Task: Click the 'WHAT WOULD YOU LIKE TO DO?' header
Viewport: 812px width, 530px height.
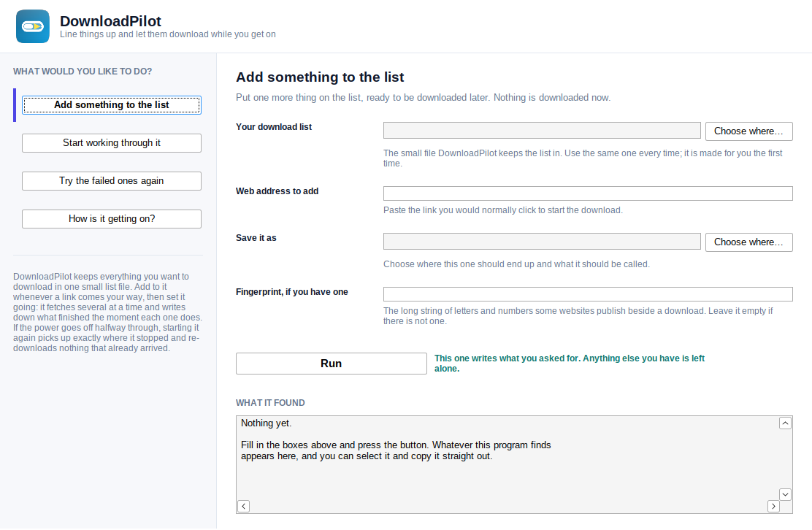Action: (x=83, y=72)
